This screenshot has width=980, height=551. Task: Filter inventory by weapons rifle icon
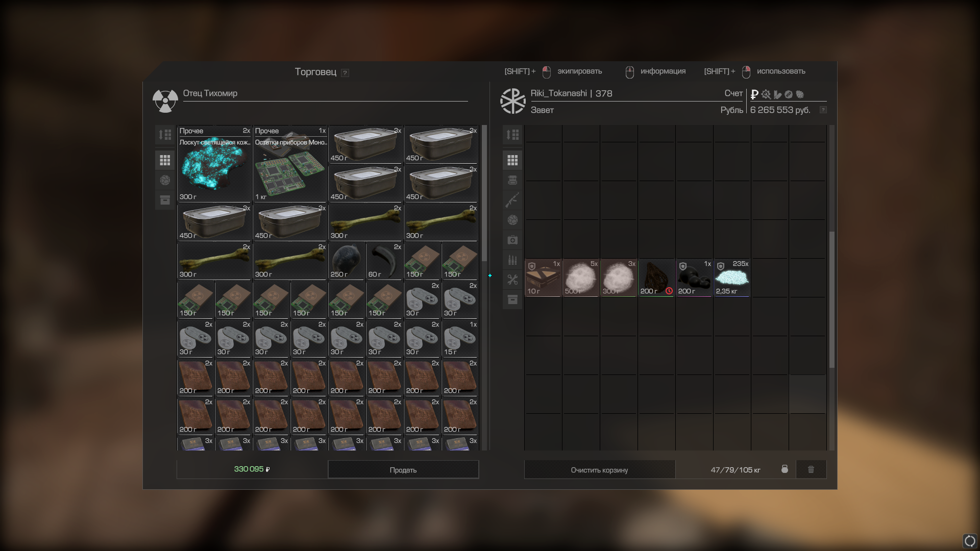point(512,200)
